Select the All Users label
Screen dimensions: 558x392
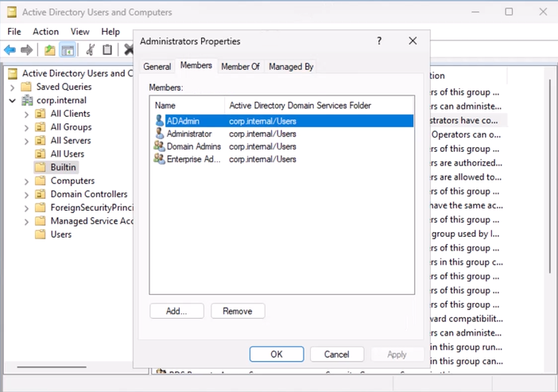tap(68, 154)
